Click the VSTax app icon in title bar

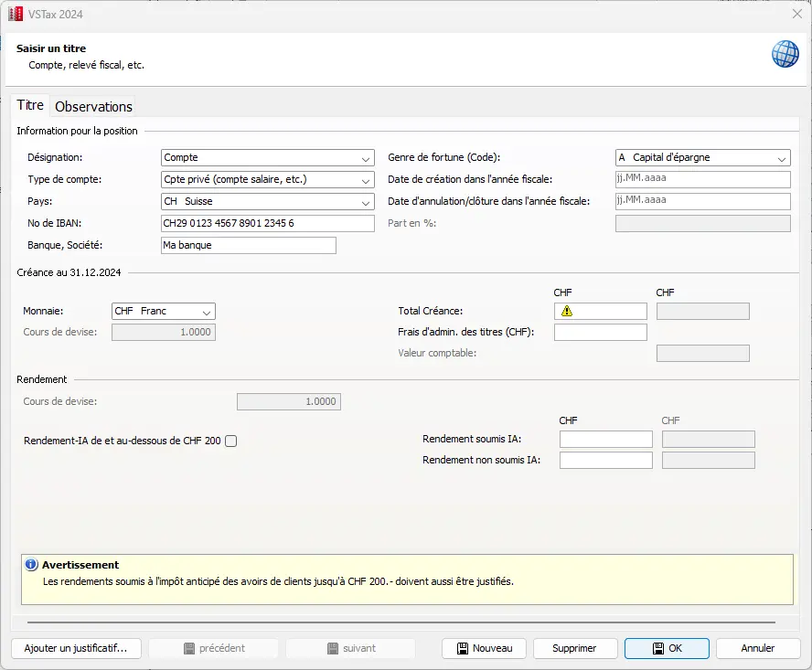coord(16,14)
